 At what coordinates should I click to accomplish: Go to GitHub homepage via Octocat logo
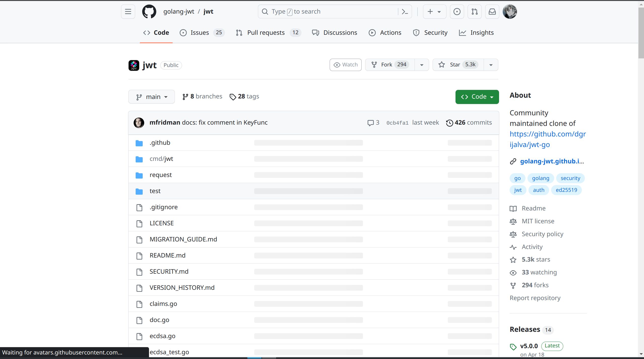click(149, 12)
